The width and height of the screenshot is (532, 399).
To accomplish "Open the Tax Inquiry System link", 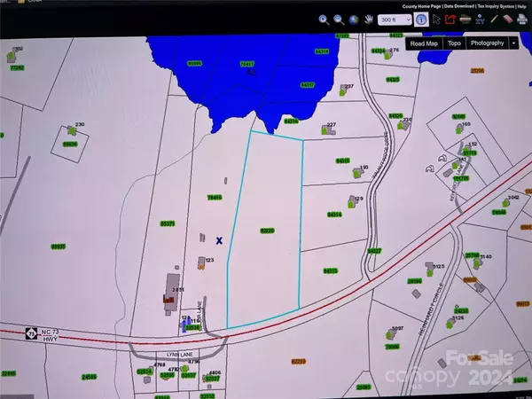I will tap(496, 6).
